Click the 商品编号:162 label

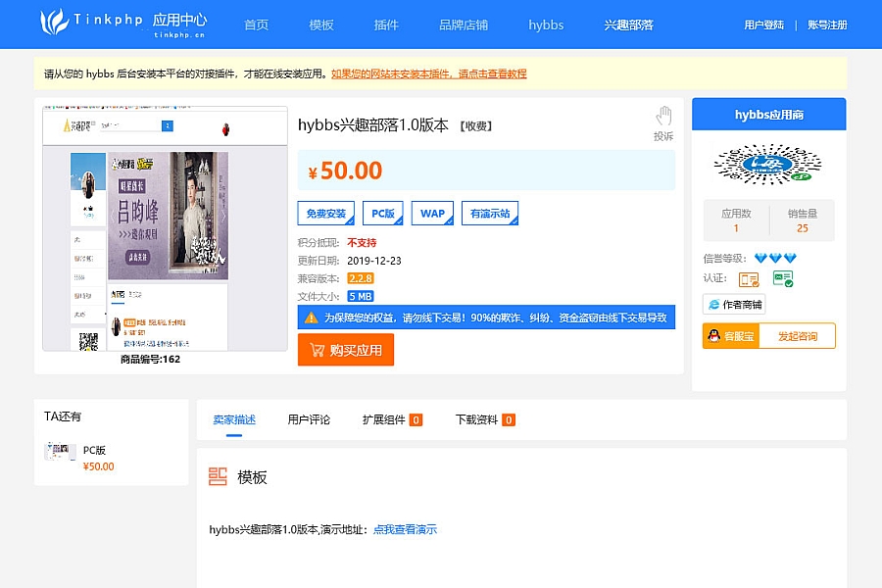point(150,359)
